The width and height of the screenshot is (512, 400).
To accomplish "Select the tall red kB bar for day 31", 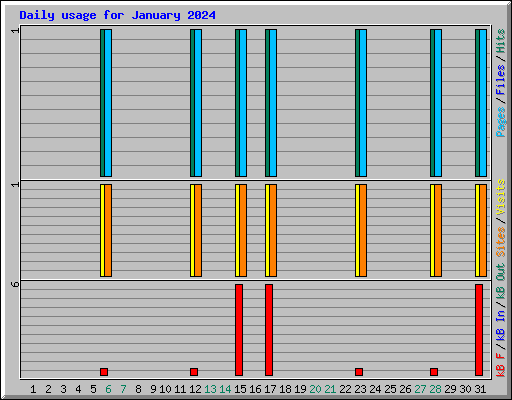I will coord(479,330).
